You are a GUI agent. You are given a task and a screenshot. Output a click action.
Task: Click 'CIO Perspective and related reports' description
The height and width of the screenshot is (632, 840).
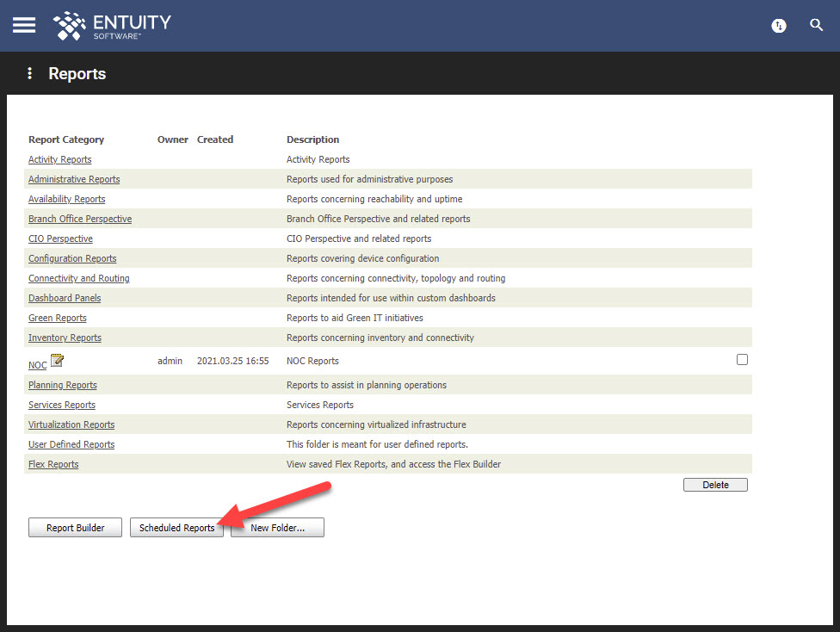coord(359,239)
